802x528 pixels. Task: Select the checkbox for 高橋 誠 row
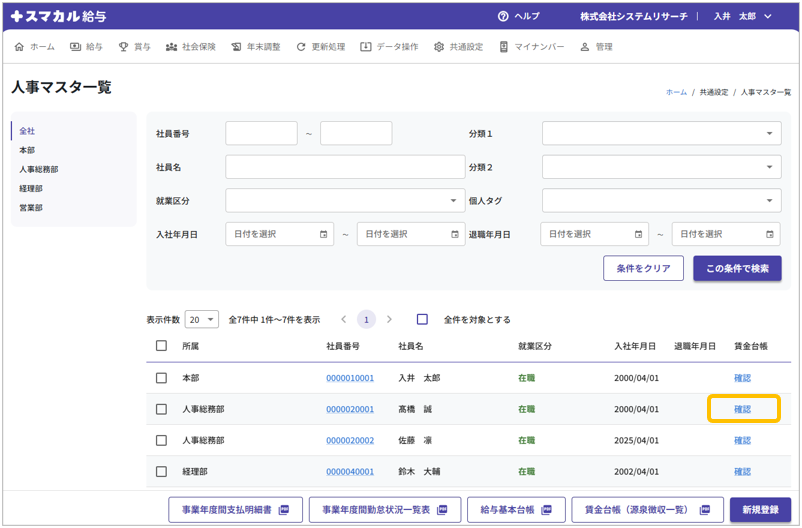pyautogui.click(x=161, y=409)
